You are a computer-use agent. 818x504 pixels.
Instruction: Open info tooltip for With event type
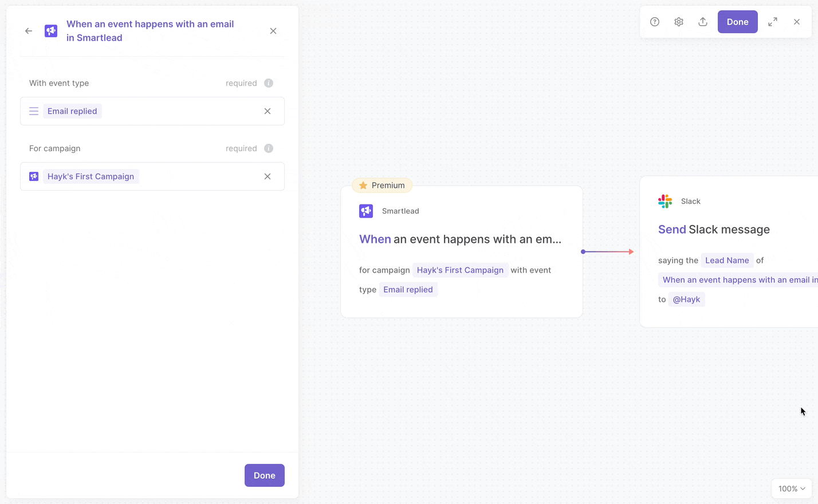coord(269,83)
